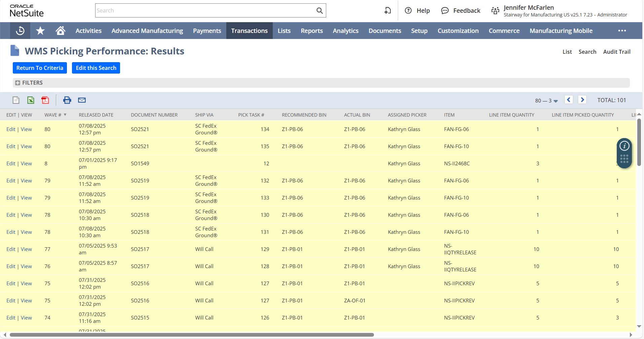Click Edit for wave 74 row
Image resolution: width=644 pixels, height=339 pixels.
11,318
